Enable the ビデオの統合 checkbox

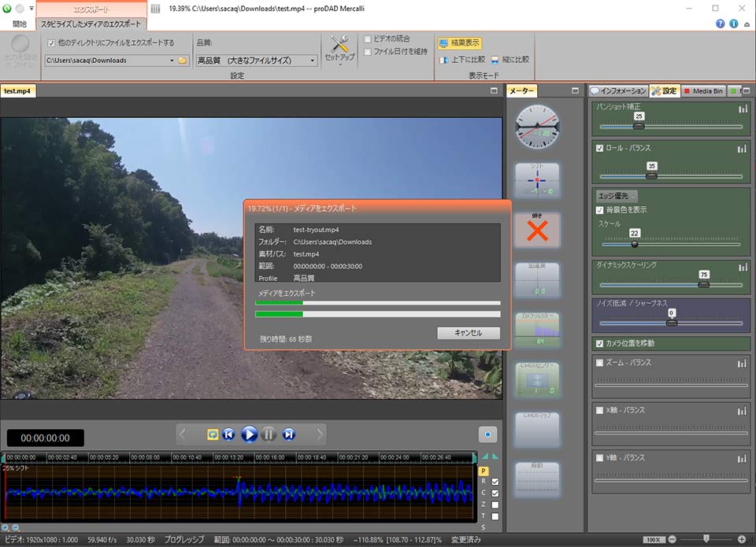[368, 39]
